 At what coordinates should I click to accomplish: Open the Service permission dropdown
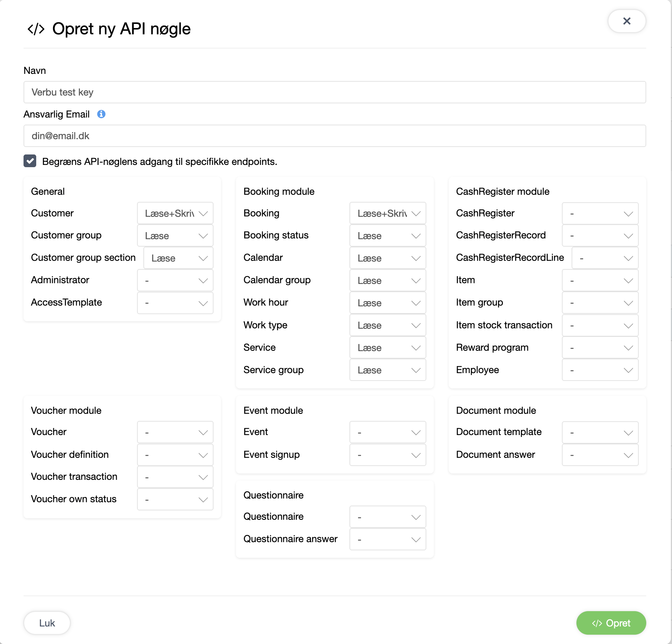pyautogui.click(x=388, y=348)
